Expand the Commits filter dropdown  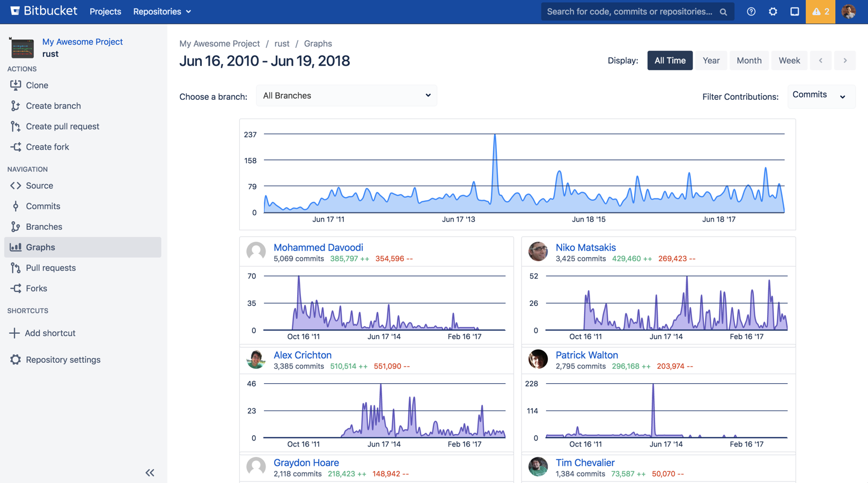[820, 96]
